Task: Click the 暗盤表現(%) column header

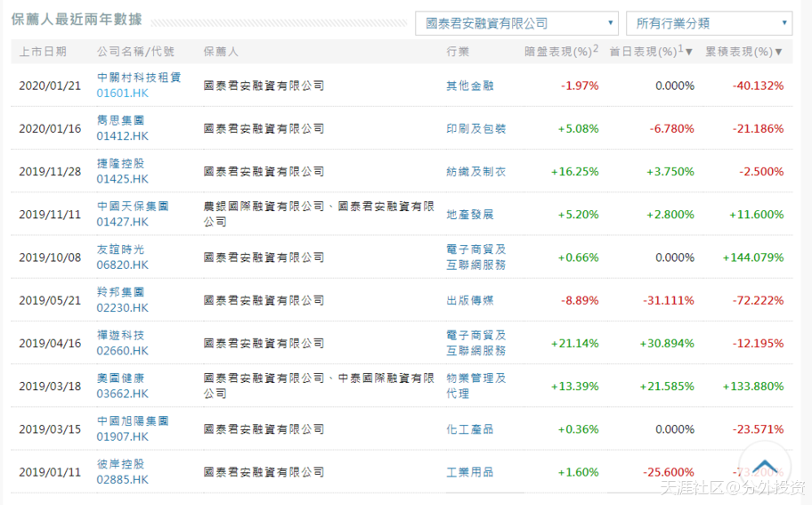Action: (x=561, y=52)
